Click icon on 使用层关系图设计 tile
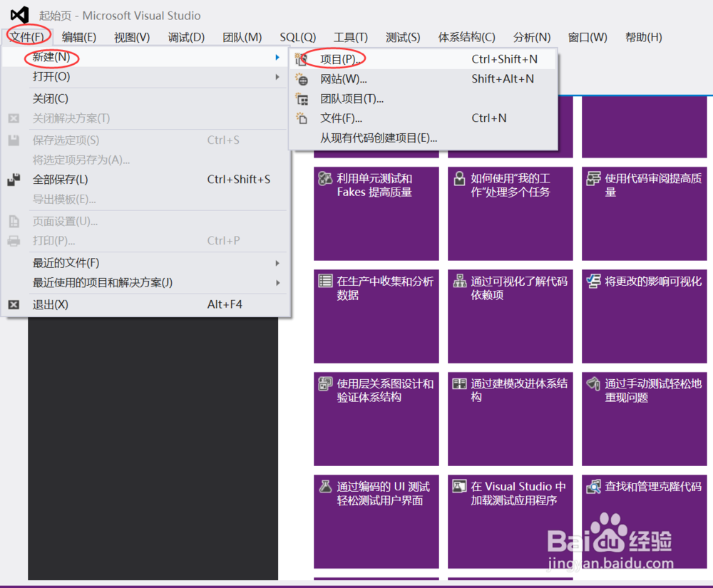713x588 pixels. (325, 384)
